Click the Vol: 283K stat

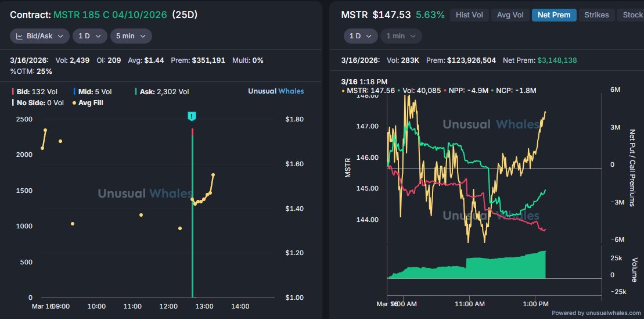pos(403,60)
